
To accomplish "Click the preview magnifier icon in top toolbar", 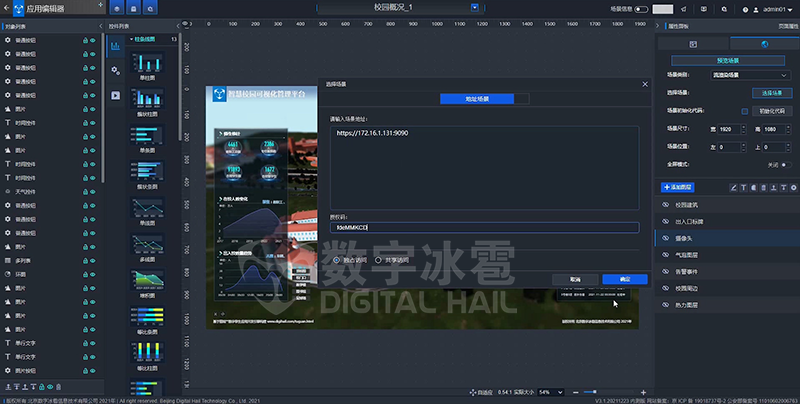I will point(151,8).
